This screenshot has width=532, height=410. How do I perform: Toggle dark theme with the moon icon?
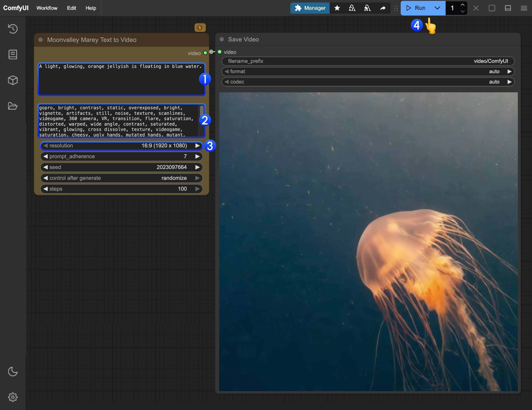point(13,372)
